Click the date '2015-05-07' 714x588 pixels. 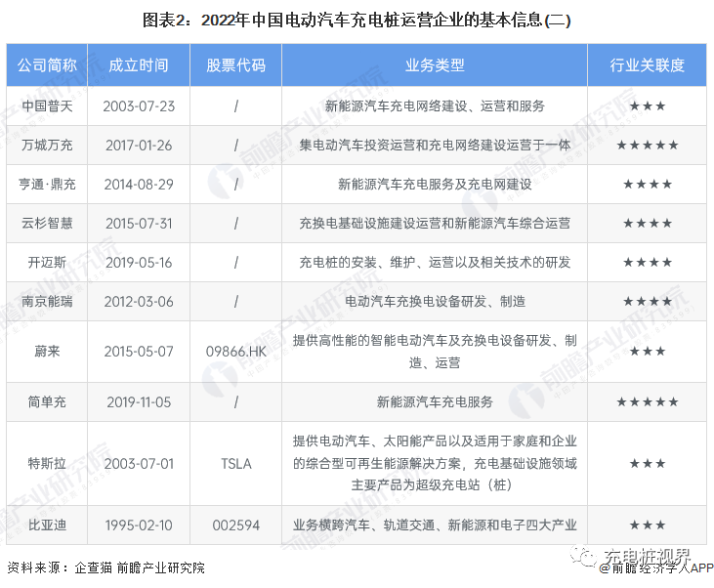coord(139,352)
